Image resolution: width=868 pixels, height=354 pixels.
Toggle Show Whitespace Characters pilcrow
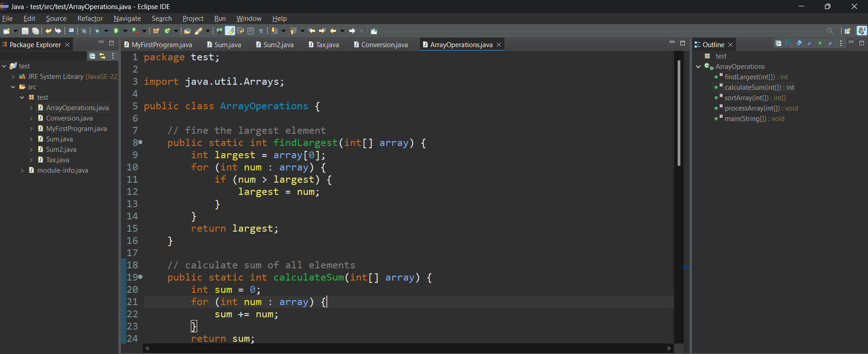point(261,31)
